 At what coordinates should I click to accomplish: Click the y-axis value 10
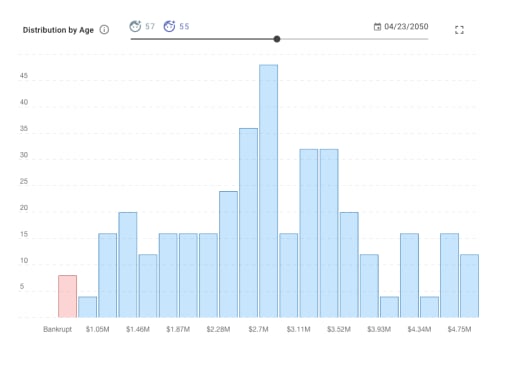(x=24, y=260)
